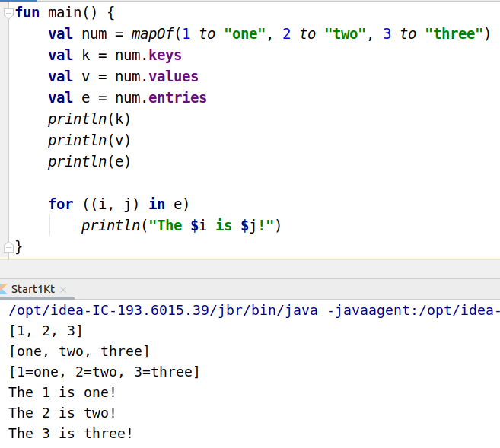500x448 pixels.
Task: Close the Start1Kt run tab
Action: (63, 290)
